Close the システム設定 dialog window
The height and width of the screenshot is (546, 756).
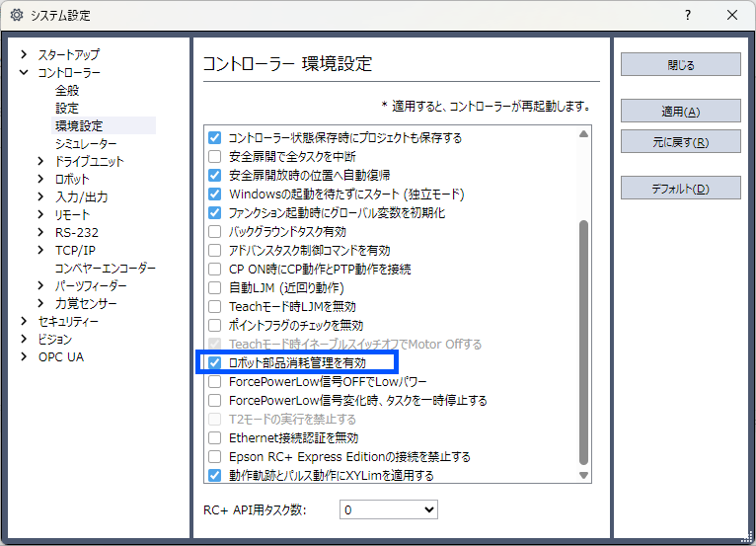point(732,16)
